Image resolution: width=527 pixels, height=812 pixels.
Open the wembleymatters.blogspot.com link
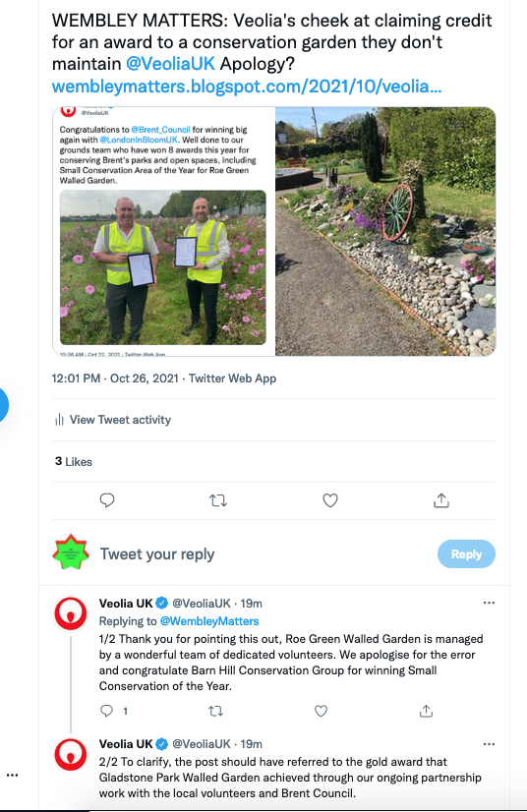click(x=247, y=86)
